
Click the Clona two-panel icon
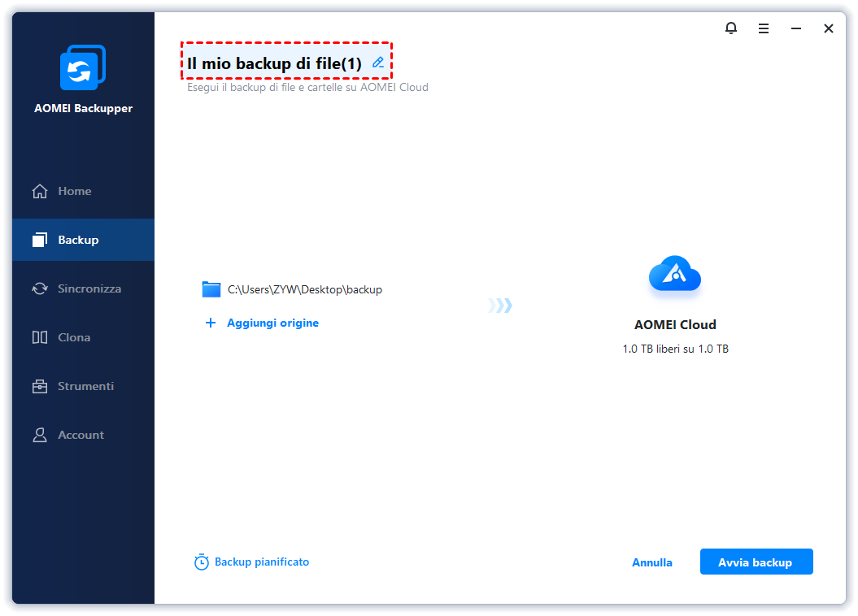[40, 337]
